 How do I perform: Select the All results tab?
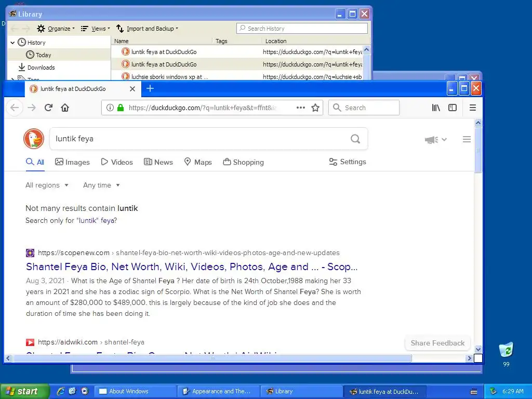point(35,162)
